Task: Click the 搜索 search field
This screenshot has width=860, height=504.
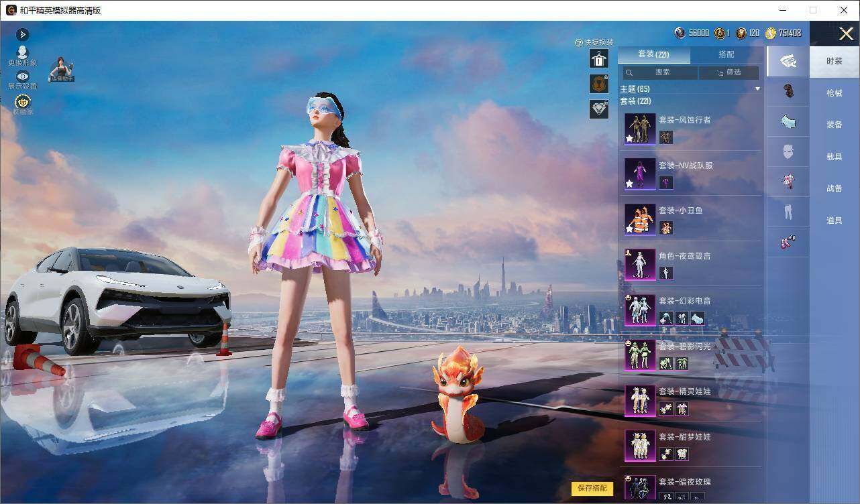Action: pos(659,72)
